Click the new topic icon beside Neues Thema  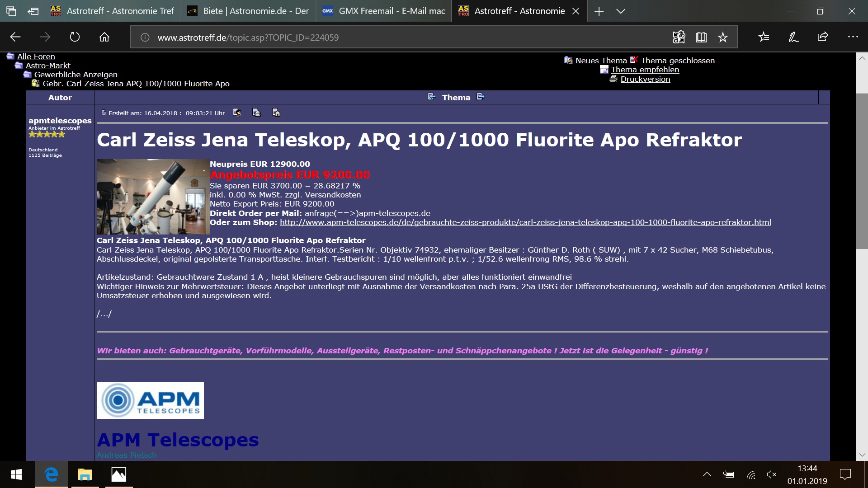pyautogui.click(x=568, y=60)
